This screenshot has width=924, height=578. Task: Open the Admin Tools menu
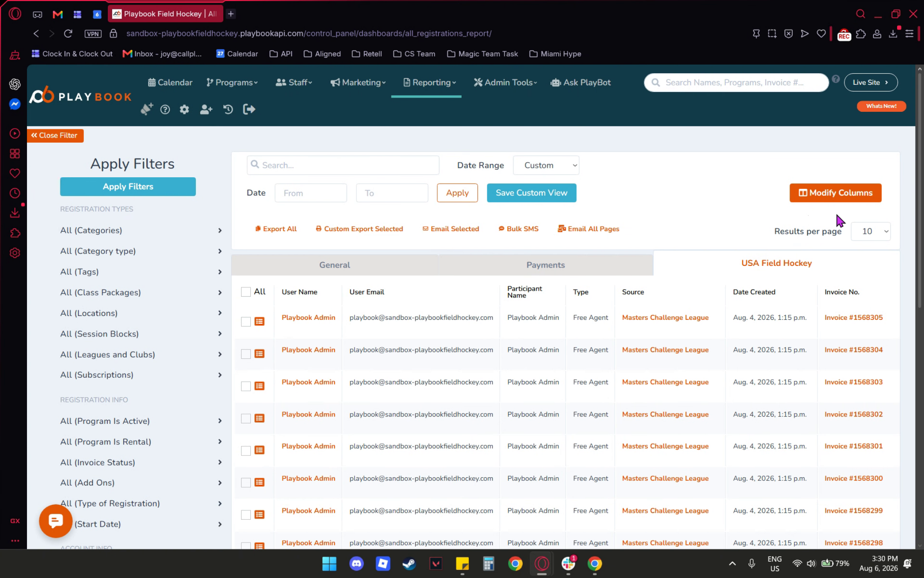(505, 82)
